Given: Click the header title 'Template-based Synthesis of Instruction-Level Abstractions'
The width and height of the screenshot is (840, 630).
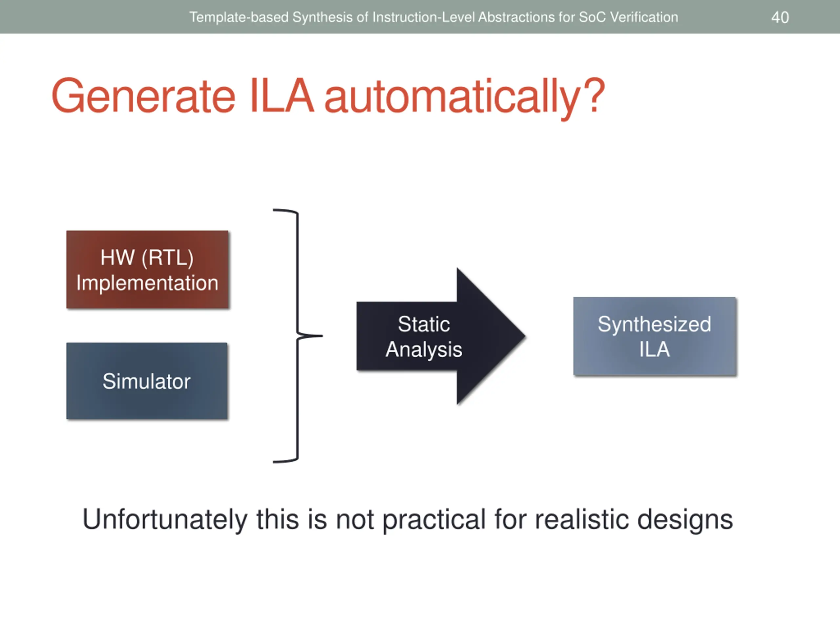Looking at the screenshot, I should pos(434,17).
